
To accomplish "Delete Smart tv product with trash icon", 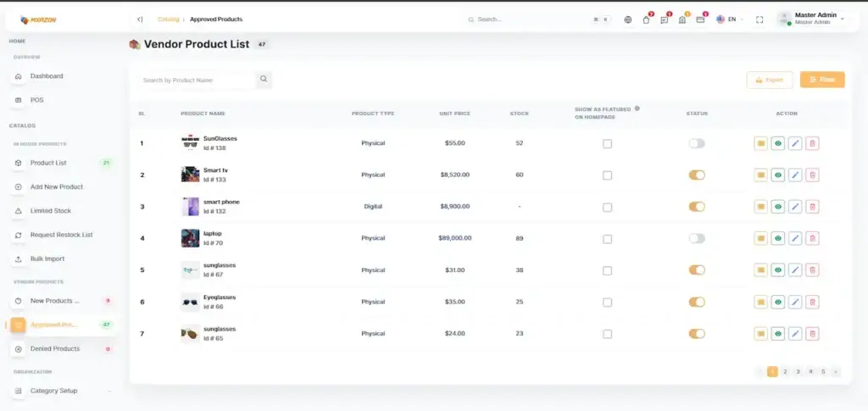I will pos(812,175).
